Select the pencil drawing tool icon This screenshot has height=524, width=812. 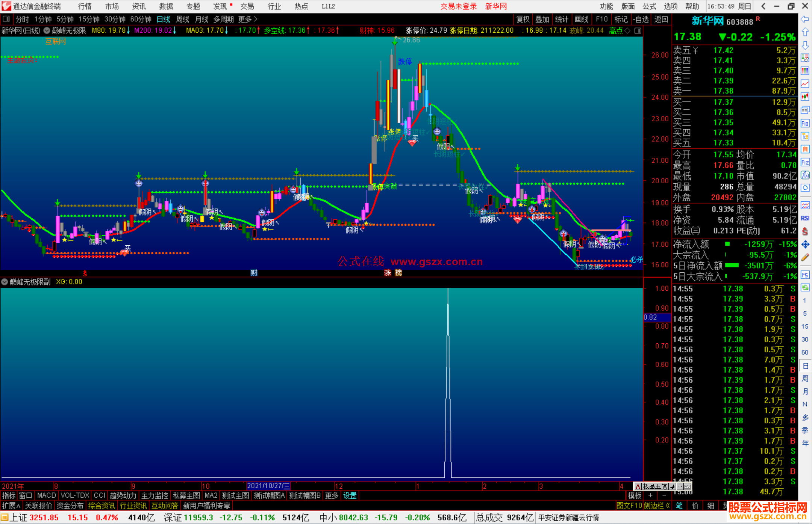pyautogui.click(x=805, y=257)
